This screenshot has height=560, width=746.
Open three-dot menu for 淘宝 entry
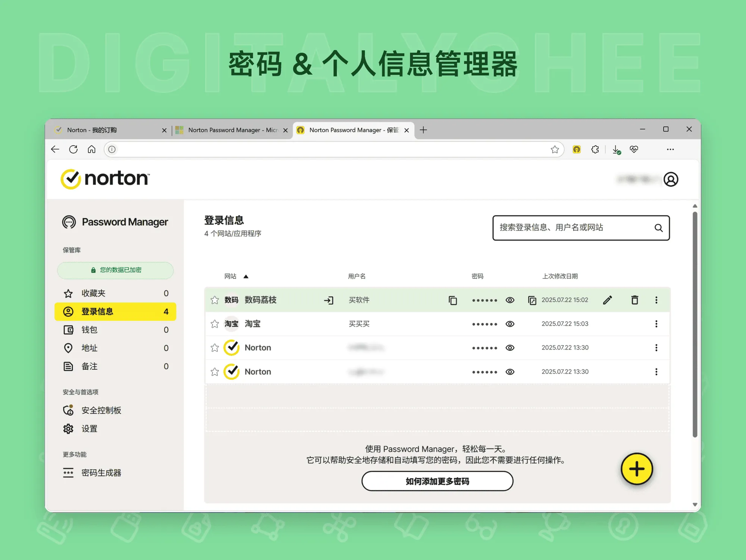click(656, 324)
